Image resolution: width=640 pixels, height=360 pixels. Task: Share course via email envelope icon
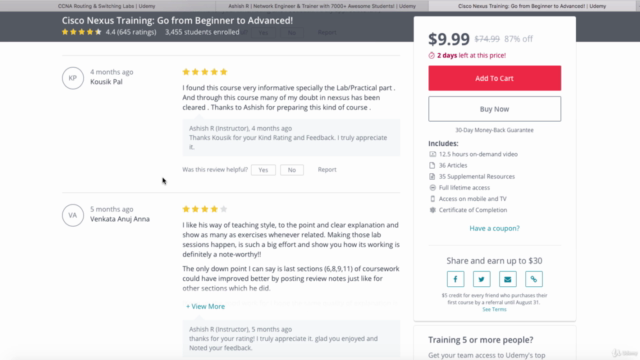coord(507,279)
